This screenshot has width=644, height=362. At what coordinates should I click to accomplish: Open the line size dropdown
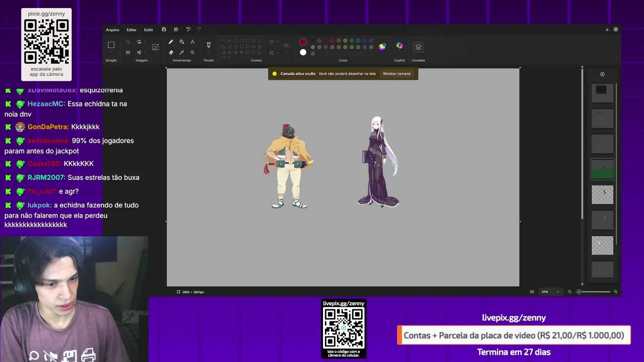click(287, 52)
